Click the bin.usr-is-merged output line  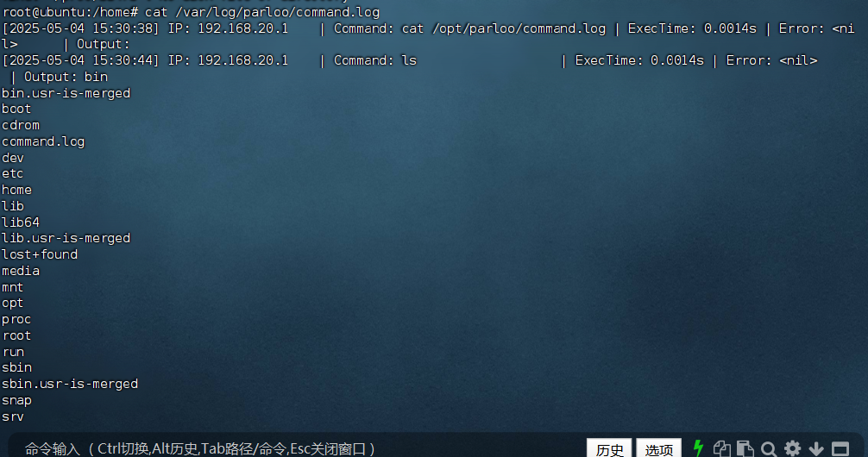click(66, 93)
